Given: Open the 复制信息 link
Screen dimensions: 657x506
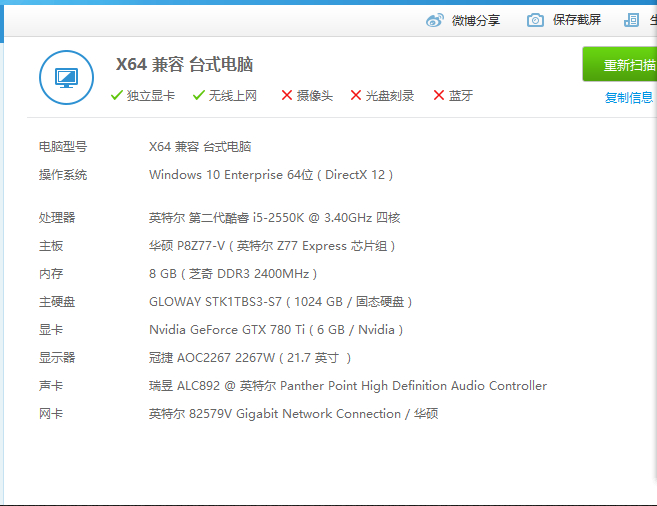Looking at the screenshot, I should click(x=628, y=98).
